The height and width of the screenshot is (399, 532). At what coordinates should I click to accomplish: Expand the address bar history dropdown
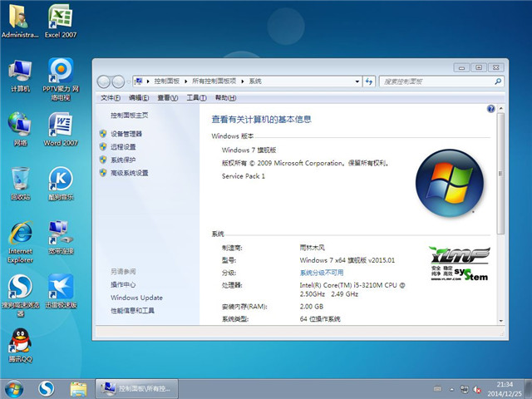tap(357, 81)
